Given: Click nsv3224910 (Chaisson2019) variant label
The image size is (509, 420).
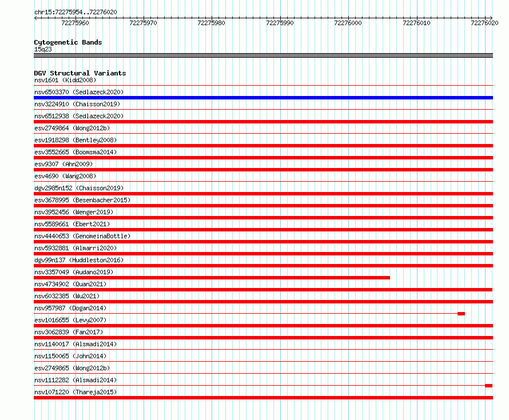Looking at the screenshot, I should click(77, 104).
